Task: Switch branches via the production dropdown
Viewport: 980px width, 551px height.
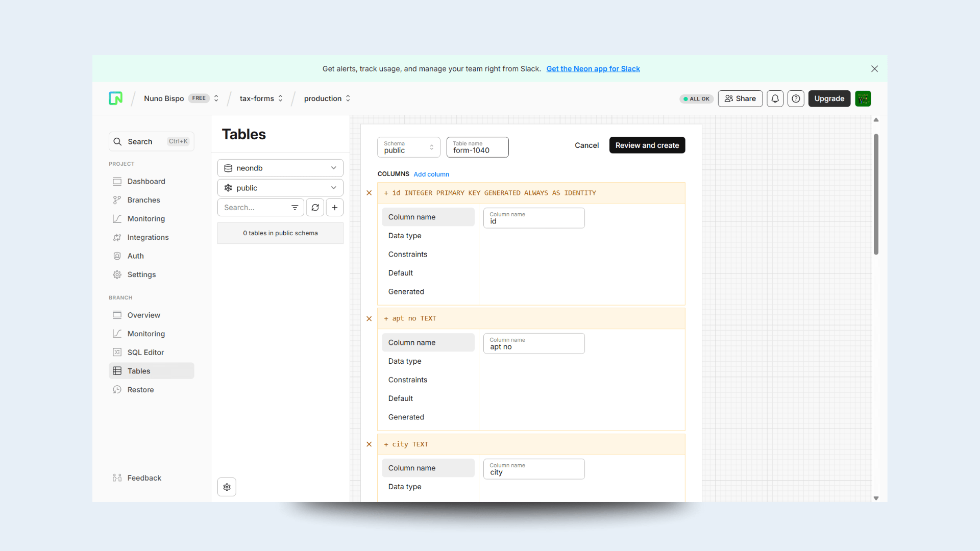Action: (x=327, y=98)
